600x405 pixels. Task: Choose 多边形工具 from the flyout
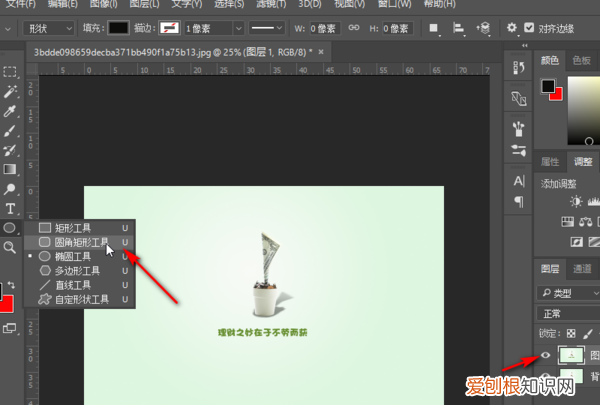tap(80, 271)
